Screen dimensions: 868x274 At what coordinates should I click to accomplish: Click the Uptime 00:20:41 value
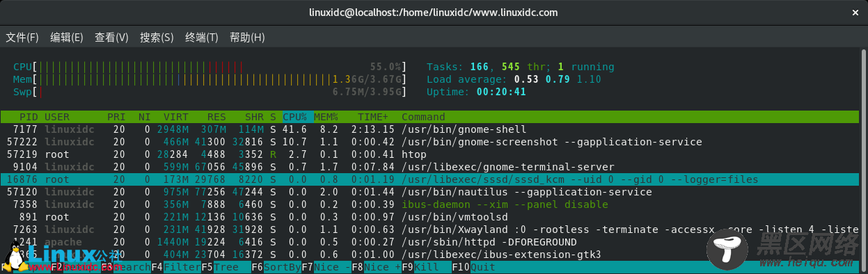point(501,92)
